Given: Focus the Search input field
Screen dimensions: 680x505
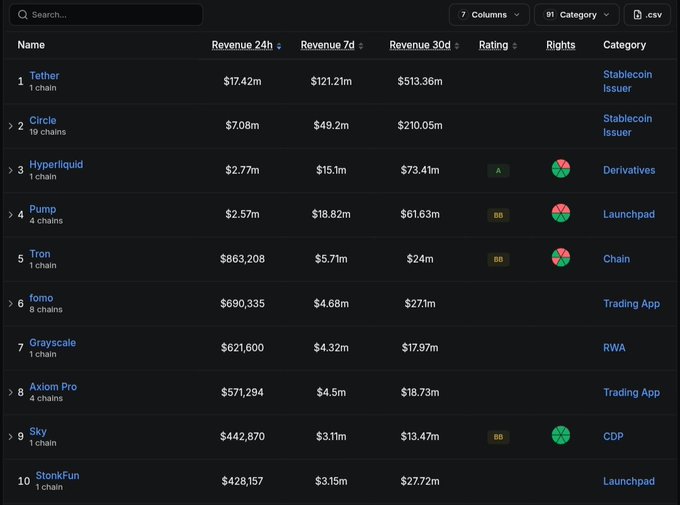Looking at the screenshot, I should [x=106, y=15].
